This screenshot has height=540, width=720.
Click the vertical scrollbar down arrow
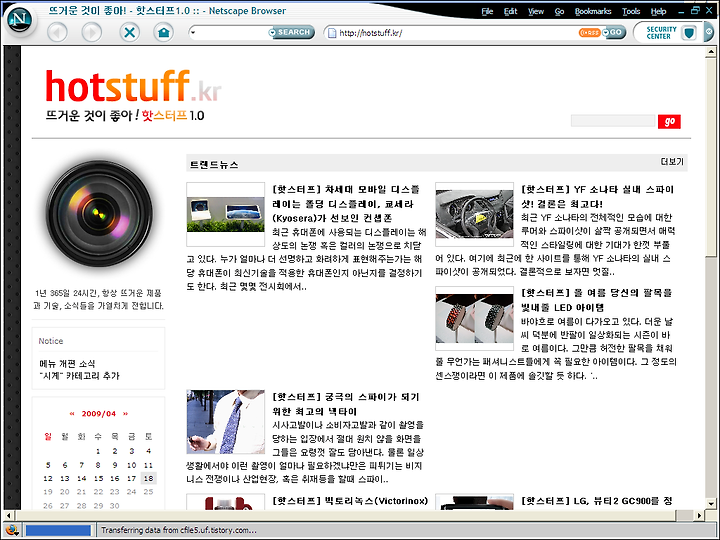pos(710,503)
